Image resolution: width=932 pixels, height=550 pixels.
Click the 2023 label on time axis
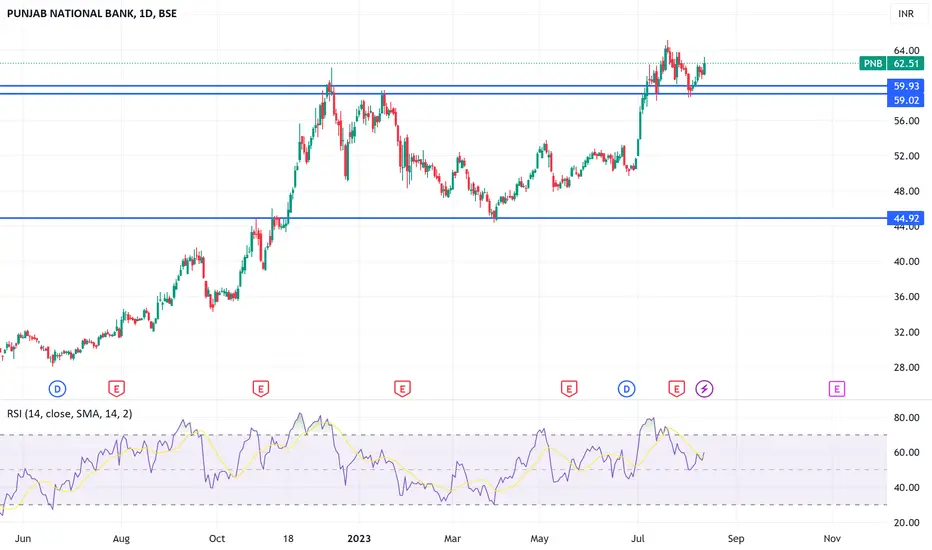tap(359, 538)
